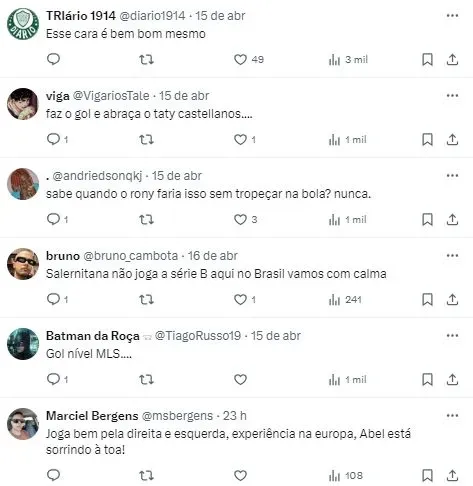Image resolution: width=473 pixels, height=486 pixels.
Task: Open more options for the viga tweet
Action: click(452, 95)
